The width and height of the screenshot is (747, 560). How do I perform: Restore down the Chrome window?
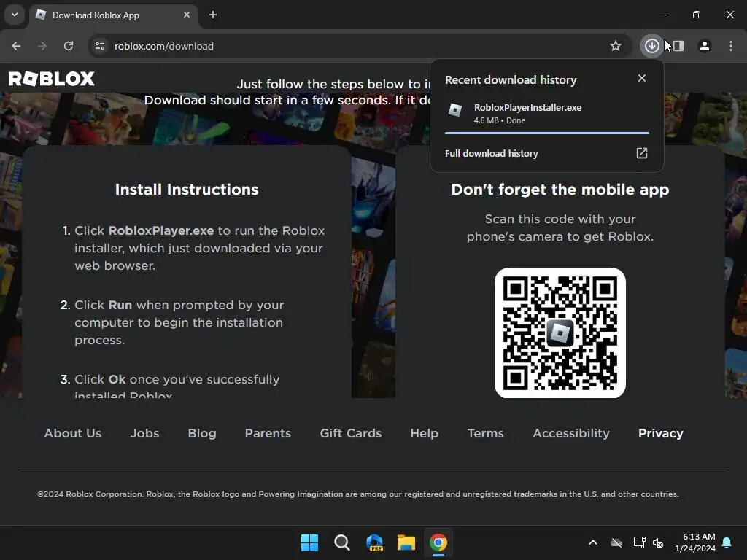click(x=697, y=15)
